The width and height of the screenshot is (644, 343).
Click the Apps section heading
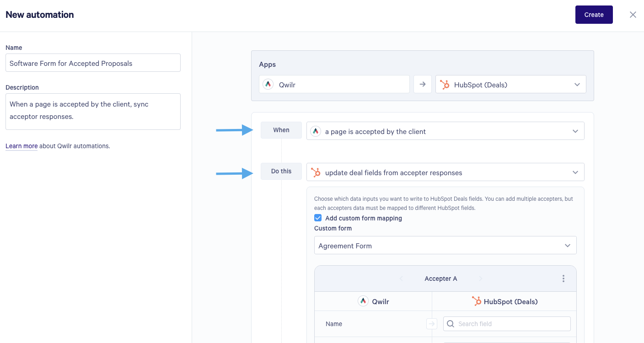(x=268, y=64)
